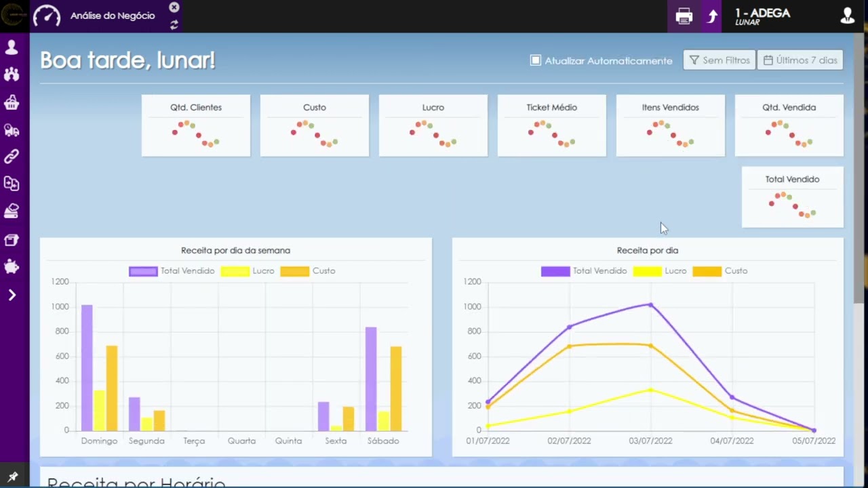
Task: Open the piggy bank sidebar icon
Action: pyautogui.click(x=12, y=266)
